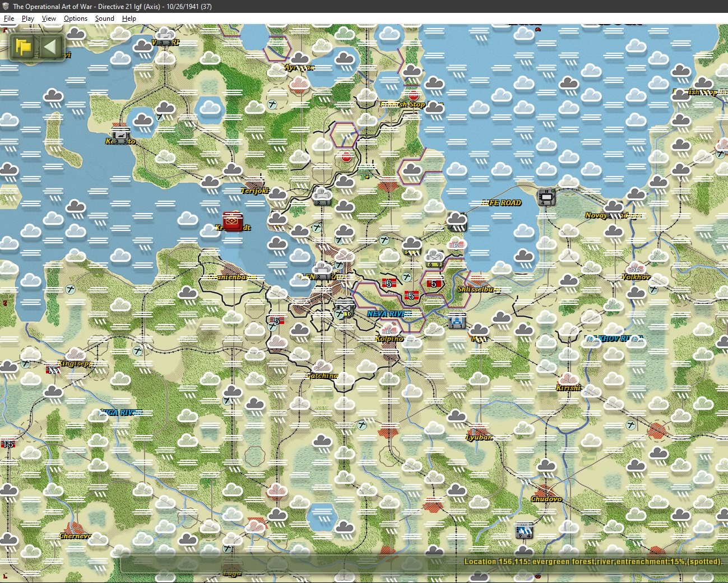Click the flag marker beside Kingisepp
This screenshot has height=583, width=728.
[x=53, y=370]
